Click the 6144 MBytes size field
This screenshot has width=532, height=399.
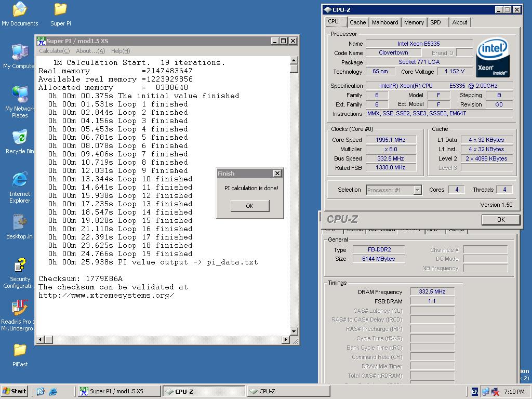click(x=379, y=259)
